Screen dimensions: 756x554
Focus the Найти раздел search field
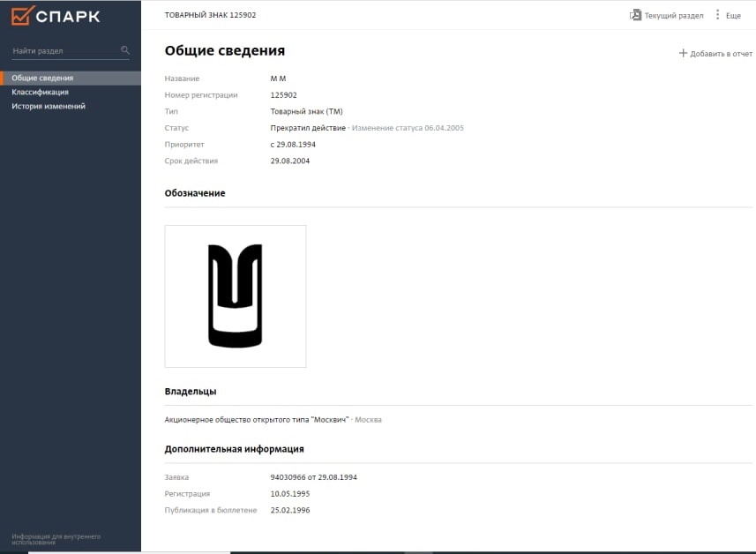click(71, 50)
